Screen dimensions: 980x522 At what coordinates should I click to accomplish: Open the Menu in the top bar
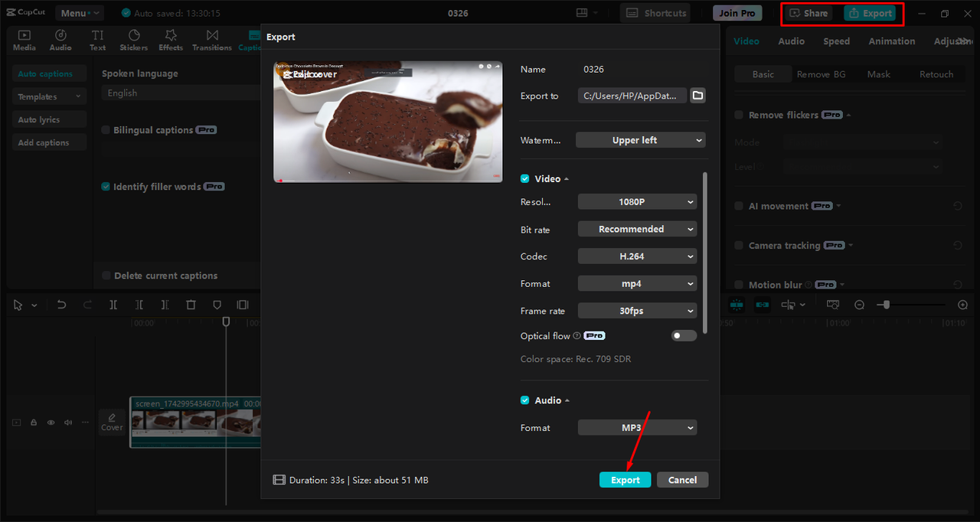(79, 12)
